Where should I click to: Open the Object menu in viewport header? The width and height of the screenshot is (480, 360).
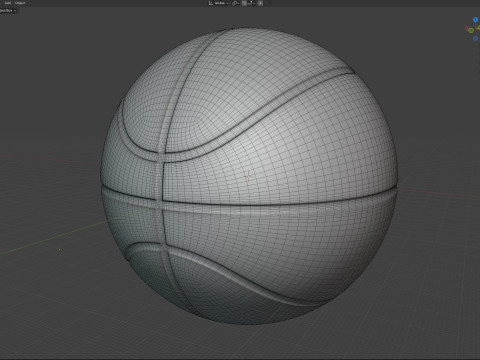point(20,3)
